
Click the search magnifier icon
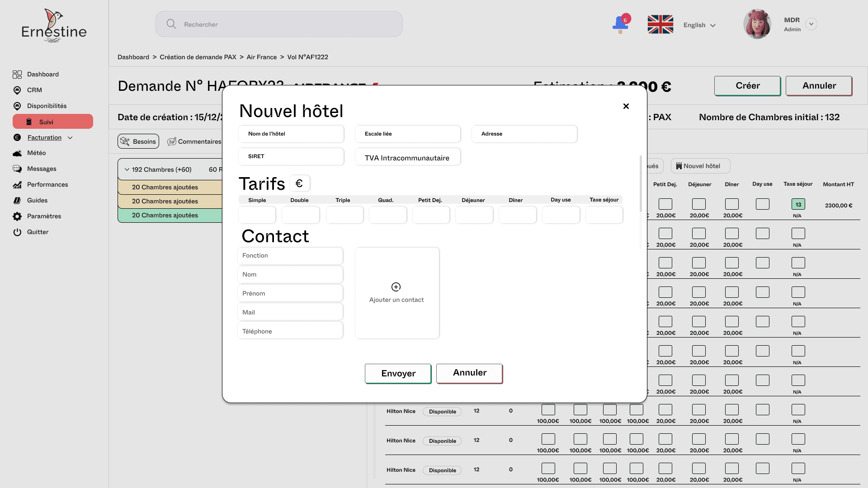(171, 24)
